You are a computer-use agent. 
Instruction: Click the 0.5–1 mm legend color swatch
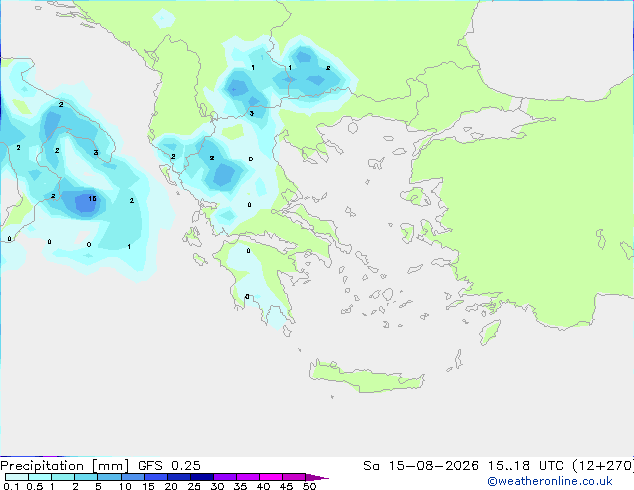(40, 477)
